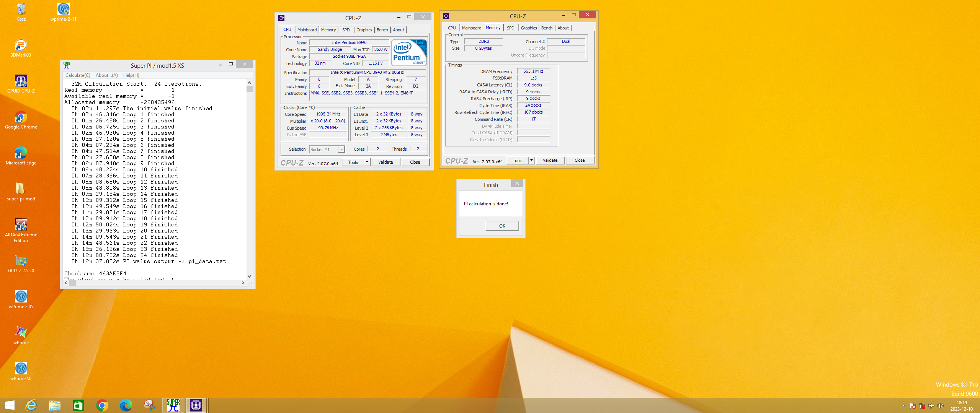Select SPD tab in left CPU-Z window
The height and width of the screenshot is (413, 980).
pos(346,30)
